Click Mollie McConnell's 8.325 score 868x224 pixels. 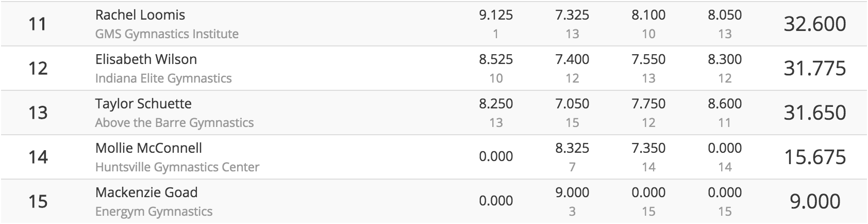coord(572,148)
